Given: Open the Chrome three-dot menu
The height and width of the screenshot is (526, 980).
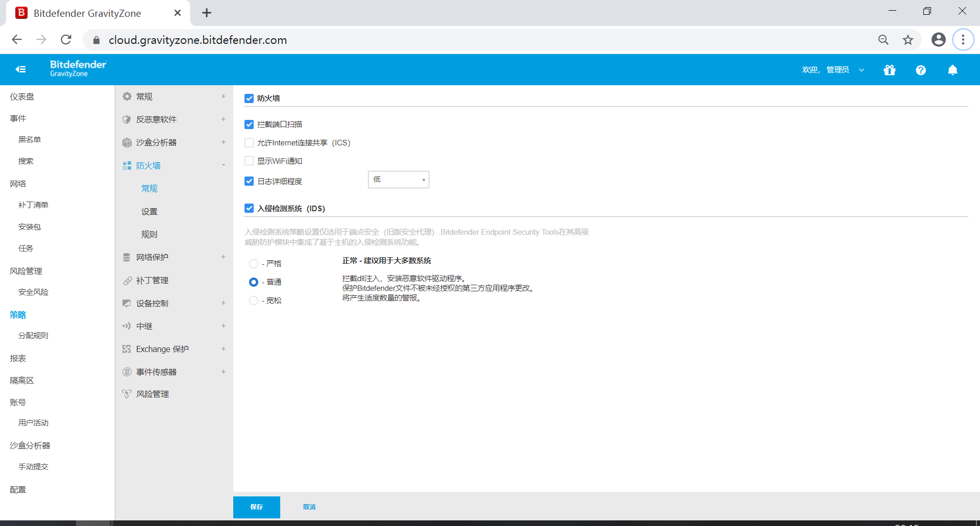Looking at the screenshot, I should click(x=963, y=40).
